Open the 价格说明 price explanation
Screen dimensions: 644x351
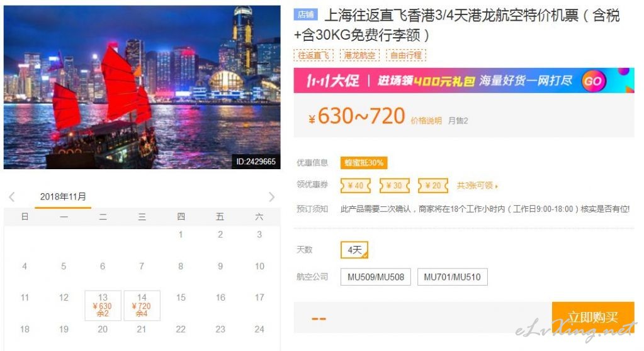coord(426,121)
